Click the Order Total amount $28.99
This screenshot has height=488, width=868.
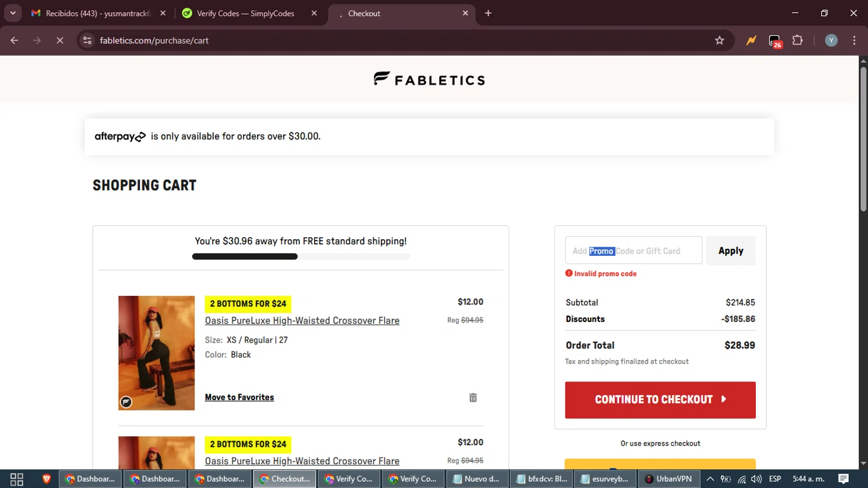coord(740,345)
